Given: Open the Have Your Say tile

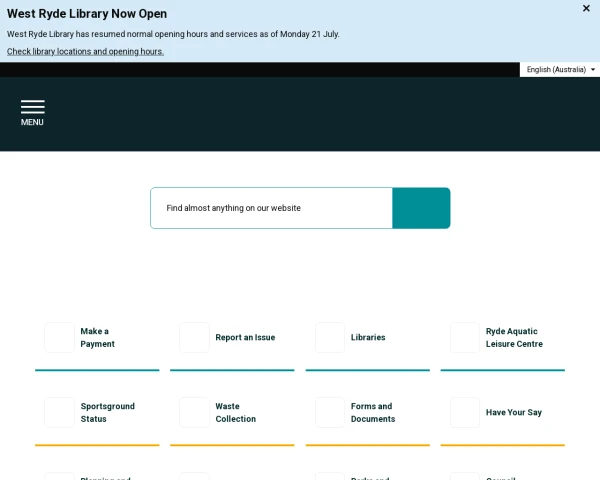Looking at the screenshot, I should click(503, 413).
